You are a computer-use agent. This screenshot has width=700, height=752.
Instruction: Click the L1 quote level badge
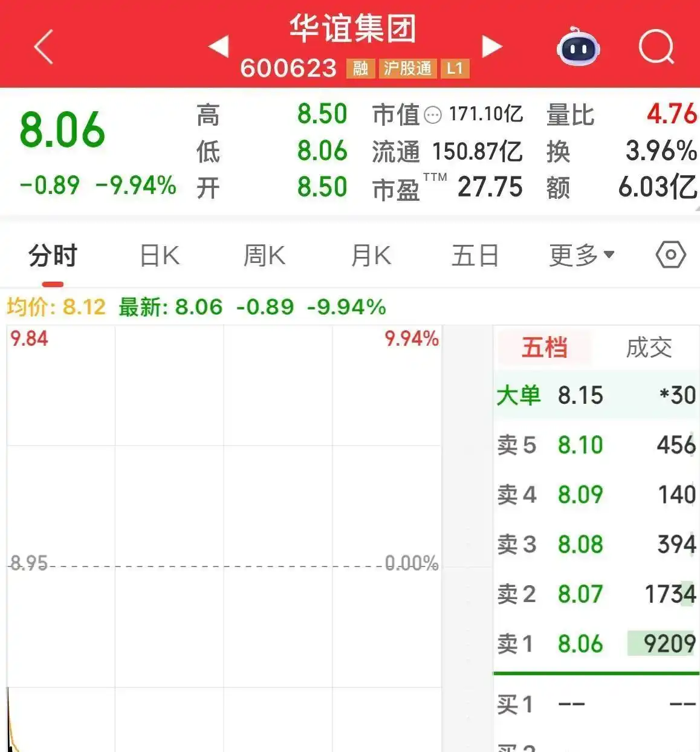coord(455,68)
